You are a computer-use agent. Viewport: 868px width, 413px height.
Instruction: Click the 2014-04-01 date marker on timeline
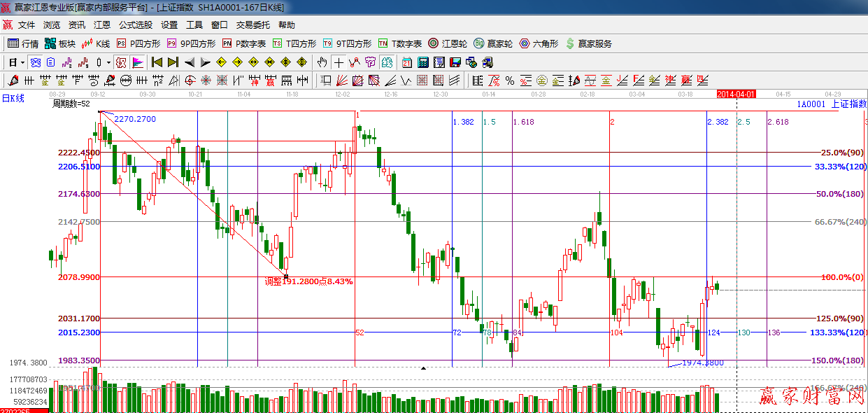coord(737,93)
